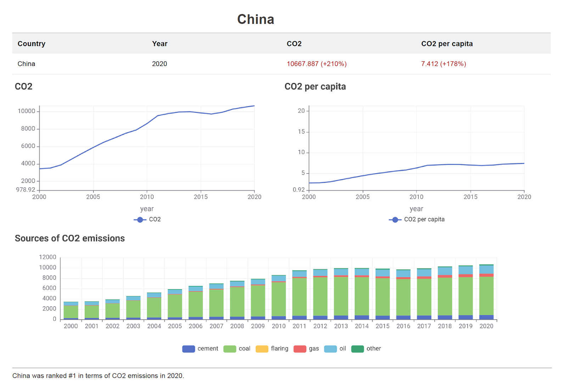
Task: Click the 7.412 (+178%) per capita value
Action: [443, 64]
